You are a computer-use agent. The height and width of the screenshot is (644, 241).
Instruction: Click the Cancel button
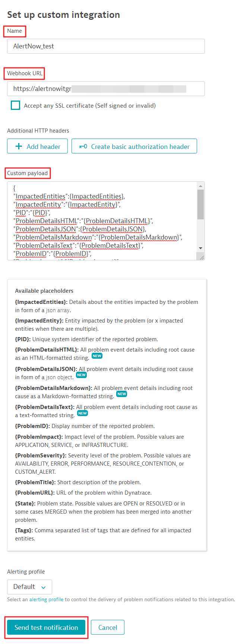108,627
